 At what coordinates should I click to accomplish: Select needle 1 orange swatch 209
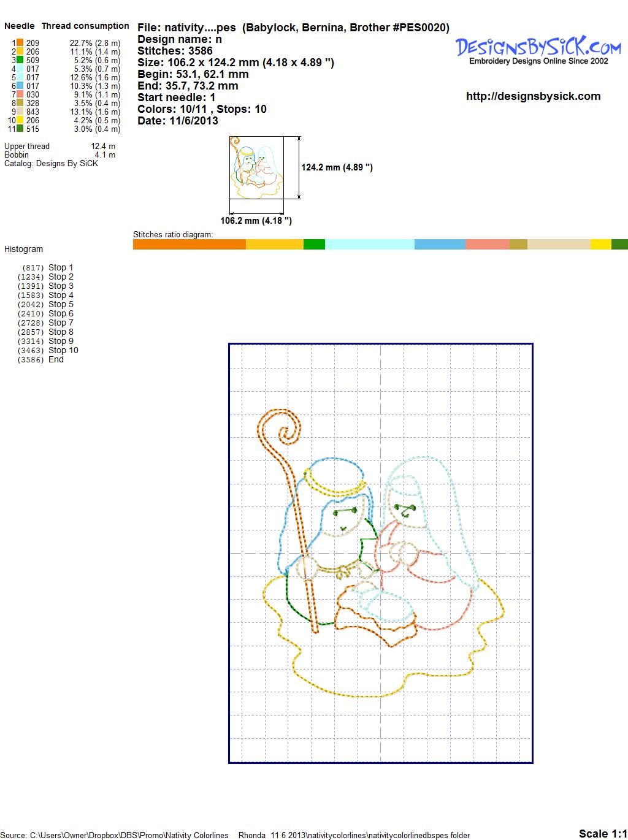(20, 43)
